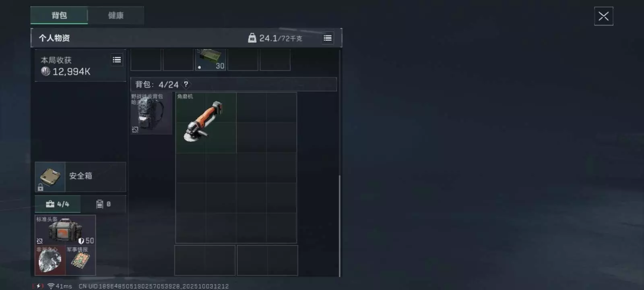Image resolution: width=644 pixels, height=290 pixels.
Task: Click the bottom-left extension slot below backpack
Action: tap(205, 260)
